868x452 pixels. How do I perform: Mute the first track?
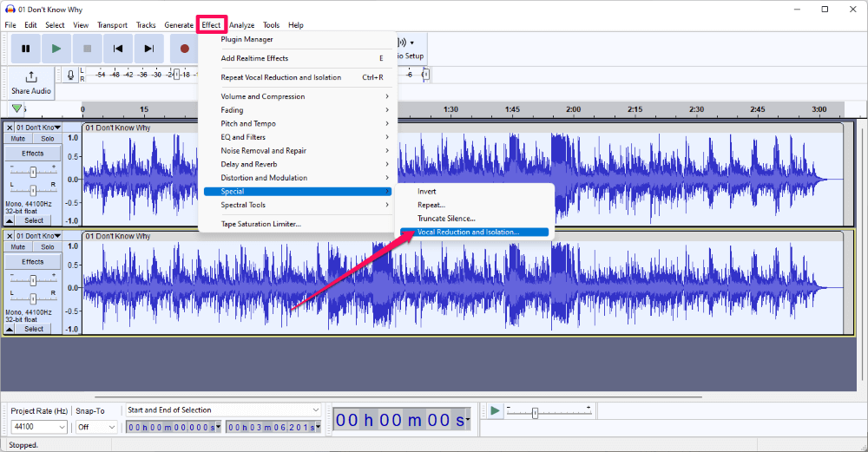(18, 139)
